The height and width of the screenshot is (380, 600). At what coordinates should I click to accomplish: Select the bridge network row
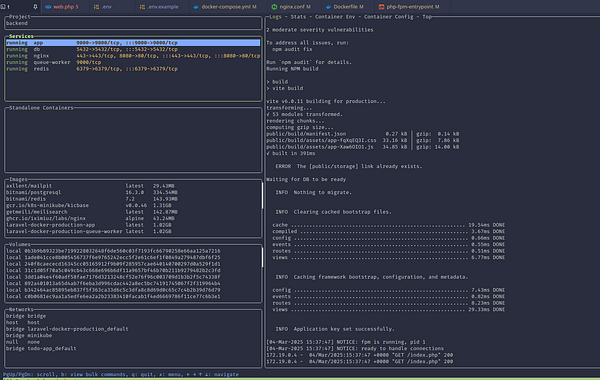[133, 316]
